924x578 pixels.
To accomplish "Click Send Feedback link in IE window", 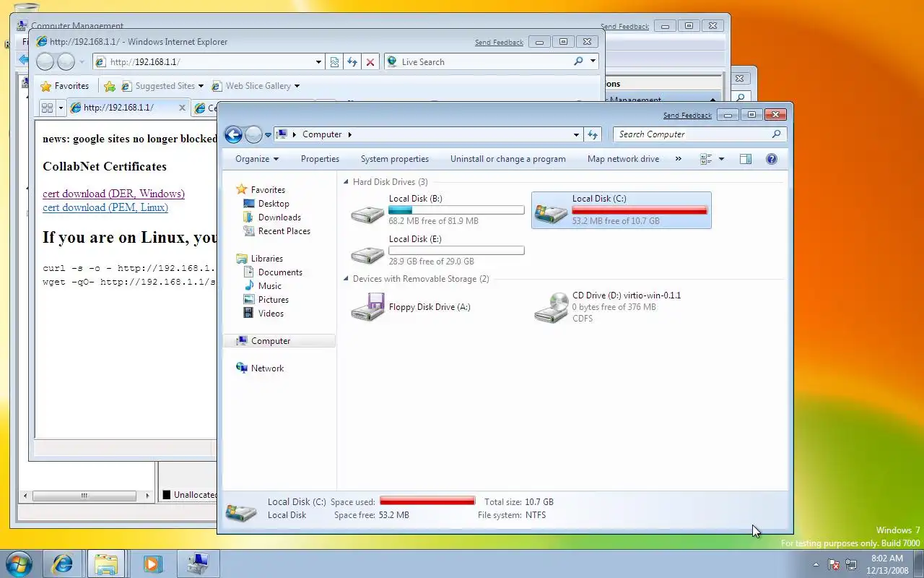I will (x=499, y=43).
